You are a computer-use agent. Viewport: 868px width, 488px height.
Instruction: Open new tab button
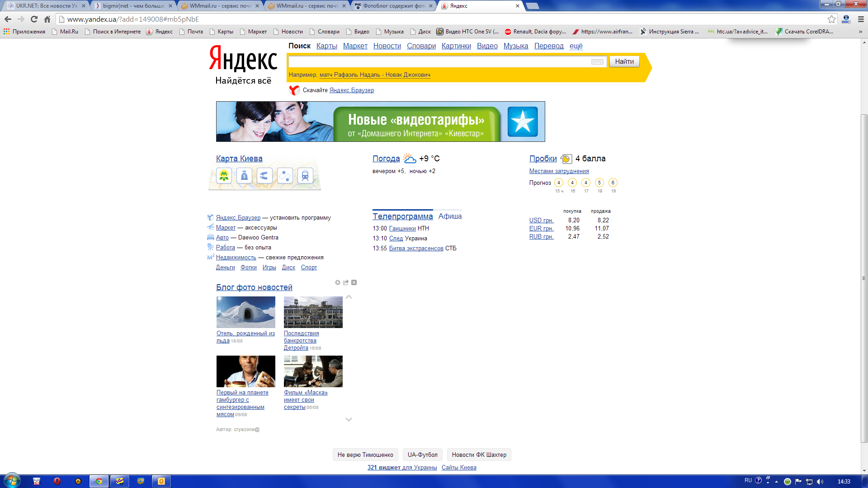(x=533, y=6)
